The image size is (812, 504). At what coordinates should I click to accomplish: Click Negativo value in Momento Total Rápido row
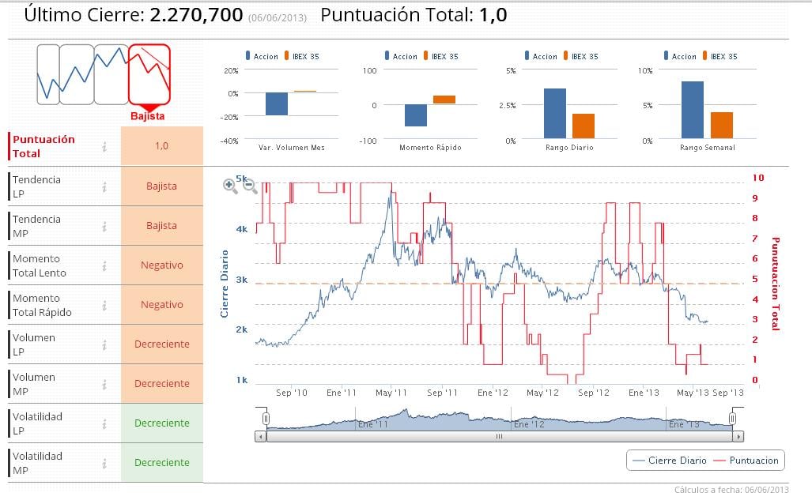tap(162, 305)
